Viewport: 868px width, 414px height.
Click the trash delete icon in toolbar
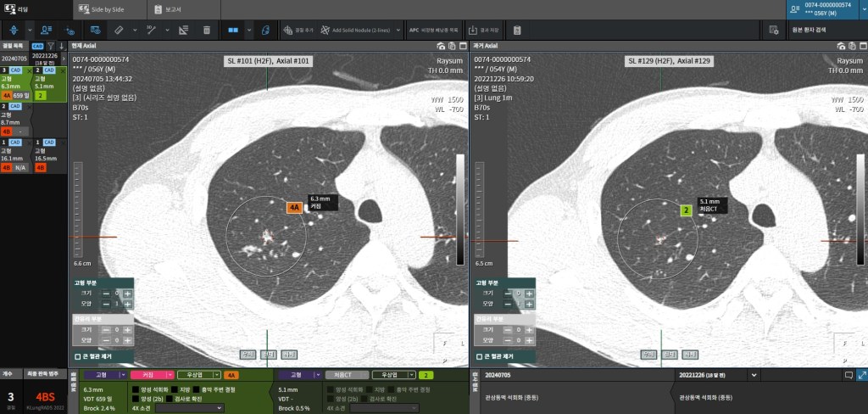[207, 30]
